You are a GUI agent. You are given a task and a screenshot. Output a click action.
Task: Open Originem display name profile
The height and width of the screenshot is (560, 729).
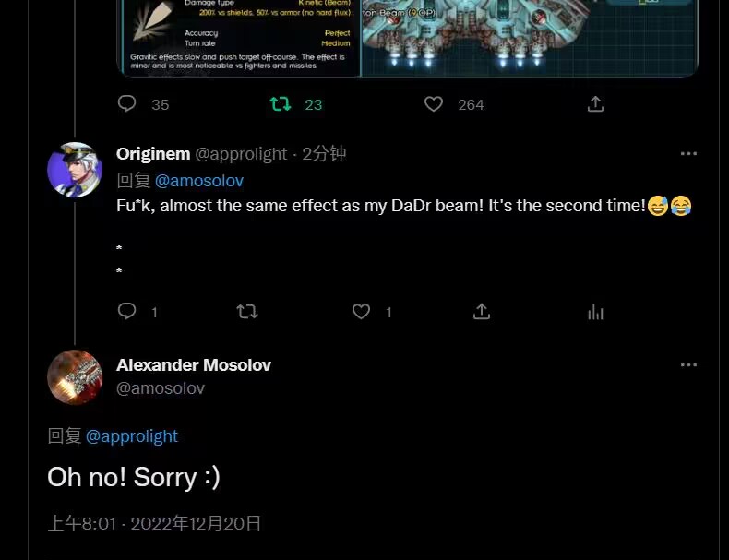coord(153,154)
